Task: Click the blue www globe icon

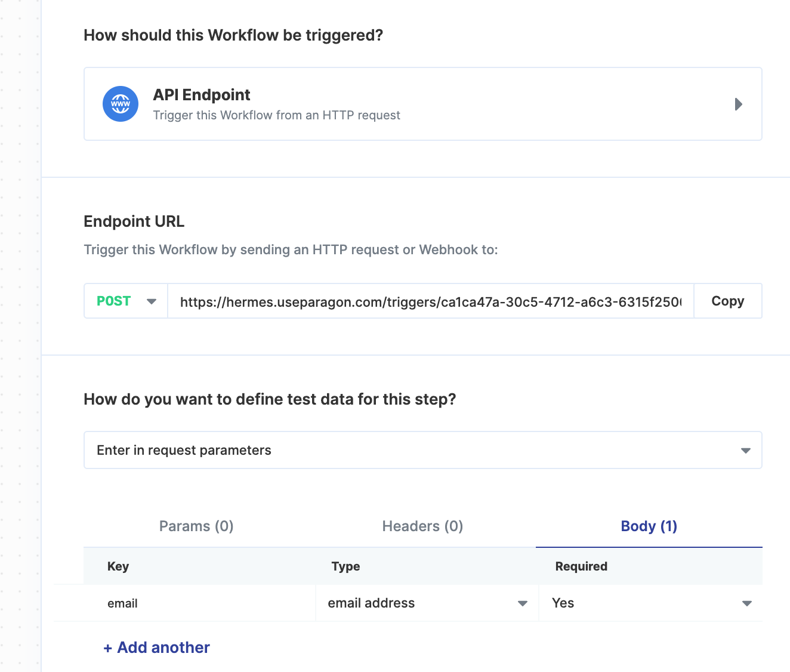Action: [x=121, y=104]
